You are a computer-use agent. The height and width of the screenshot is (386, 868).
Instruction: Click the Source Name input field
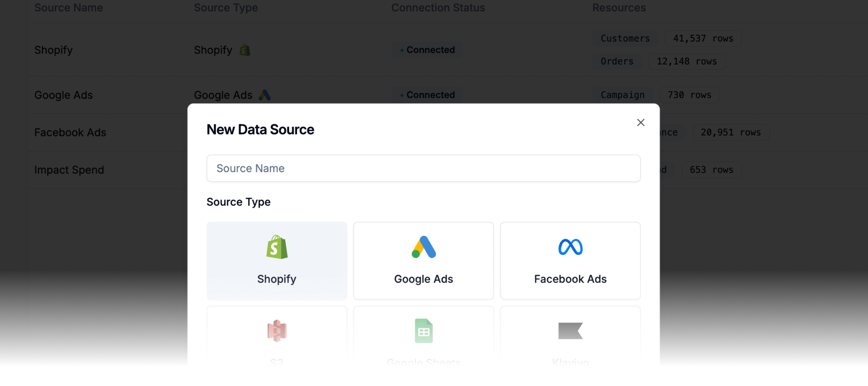pyautogui.click(x=423, y=168)
